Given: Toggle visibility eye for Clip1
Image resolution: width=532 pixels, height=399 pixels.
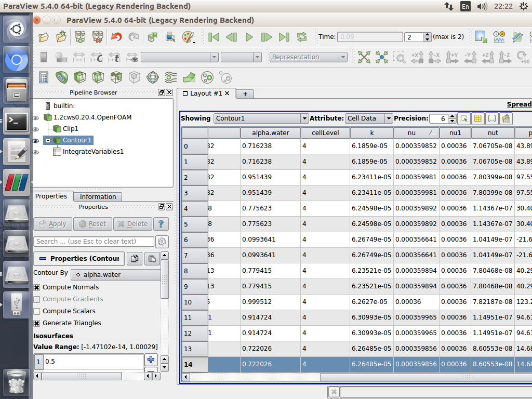Looking at the screenshot, I should tap(36, 129).
